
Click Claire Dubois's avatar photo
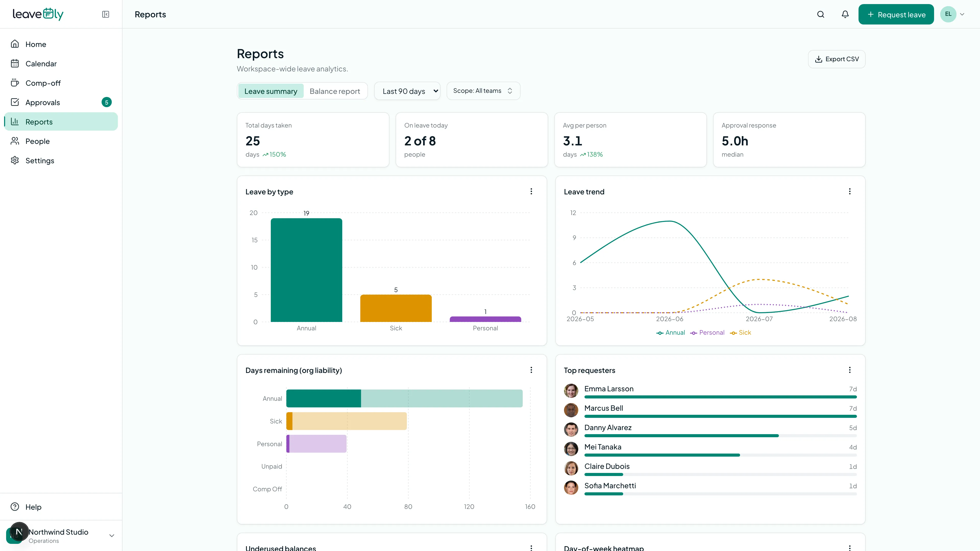click(x=571, y=469)
